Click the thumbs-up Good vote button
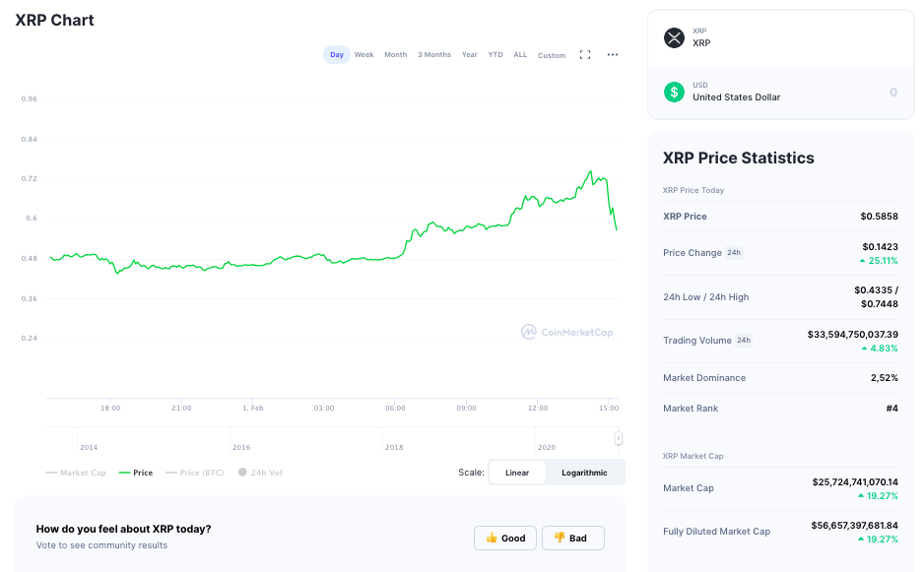The height and width of the screenshot is (572, 924). [505, 538]
